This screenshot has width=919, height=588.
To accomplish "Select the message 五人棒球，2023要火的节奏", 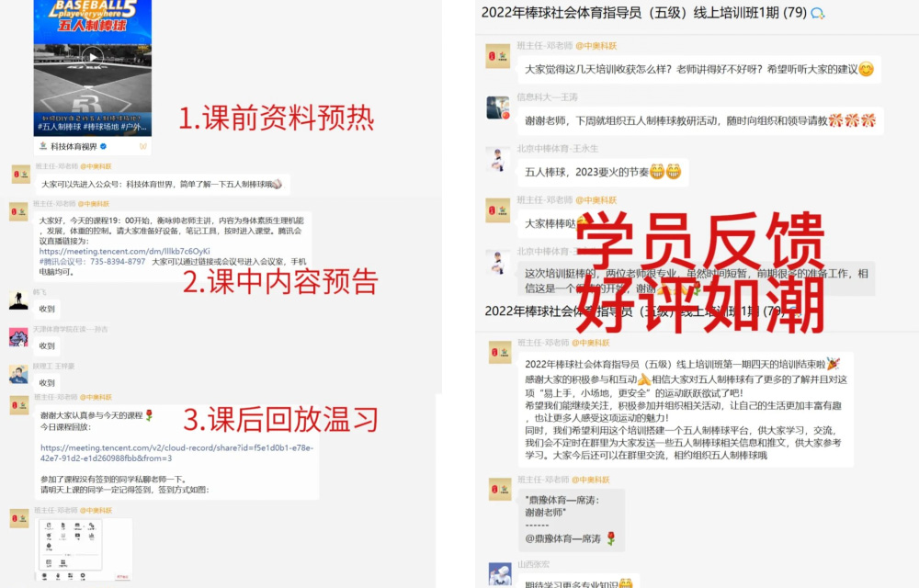I will coord(603,172).
